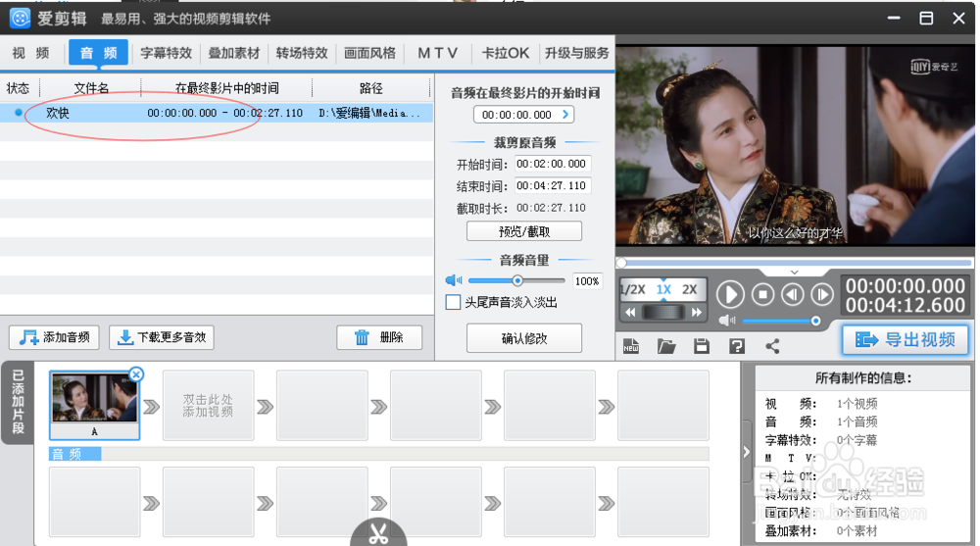The height and width of the screenshot is (546, 980).
Task: Step to previous frame
Action: [x=793, y=294]
